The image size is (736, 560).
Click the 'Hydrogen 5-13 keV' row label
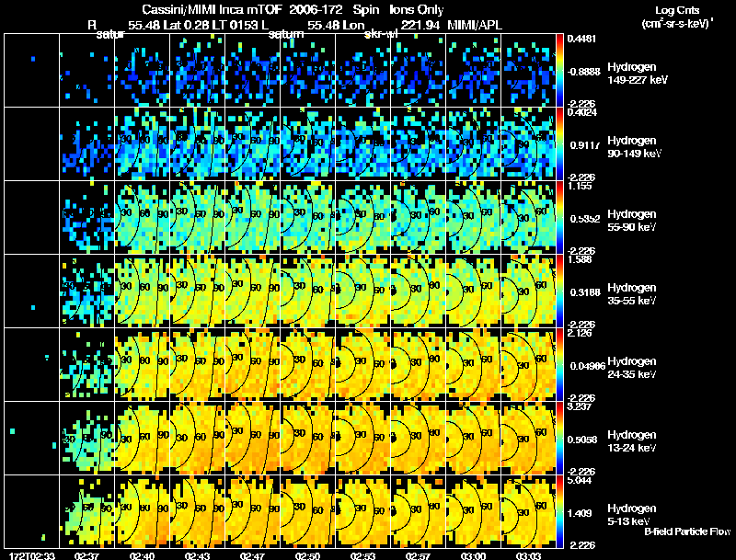tap(632, 515)
